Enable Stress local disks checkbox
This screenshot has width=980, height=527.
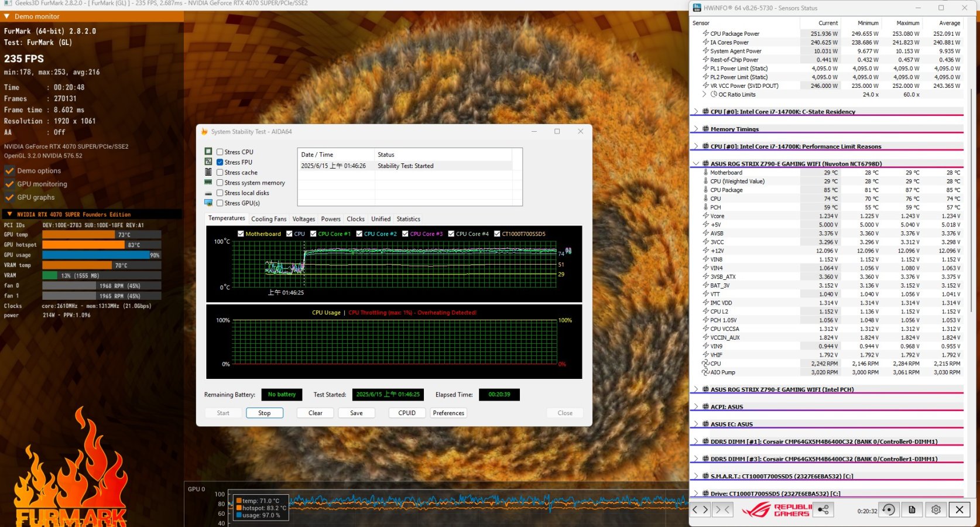(220, 193)
